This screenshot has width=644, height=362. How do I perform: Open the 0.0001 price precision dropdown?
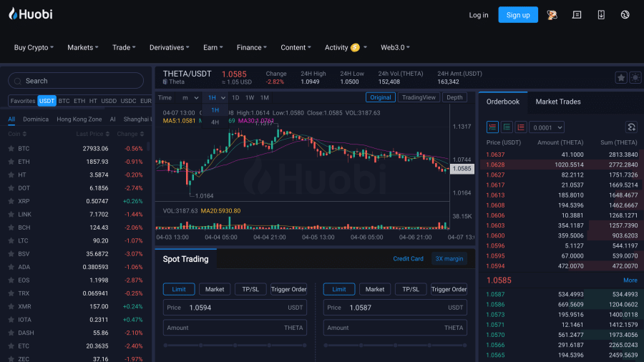[x=546, y=127]
